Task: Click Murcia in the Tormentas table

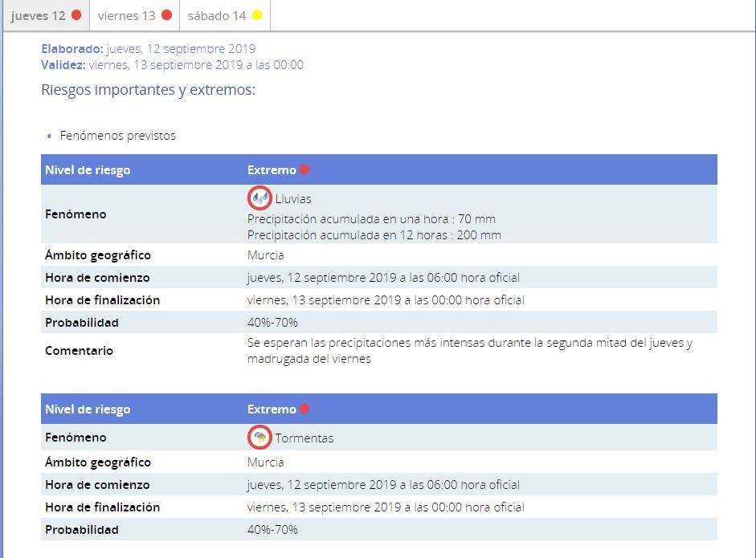Action: 265,462
